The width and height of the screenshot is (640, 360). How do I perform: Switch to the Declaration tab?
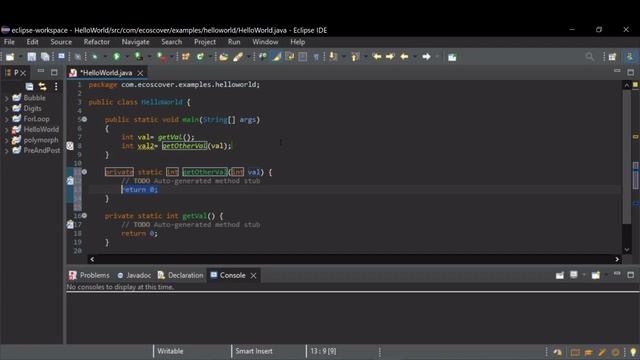click(x=180, y=276)
